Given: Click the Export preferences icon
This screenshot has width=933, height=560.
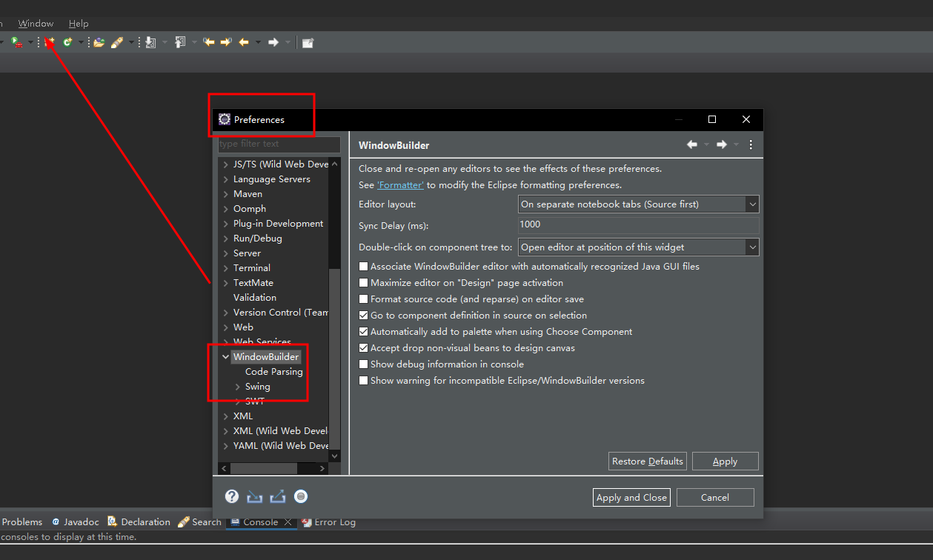Looking at the screenshot, I should (278, 496).
